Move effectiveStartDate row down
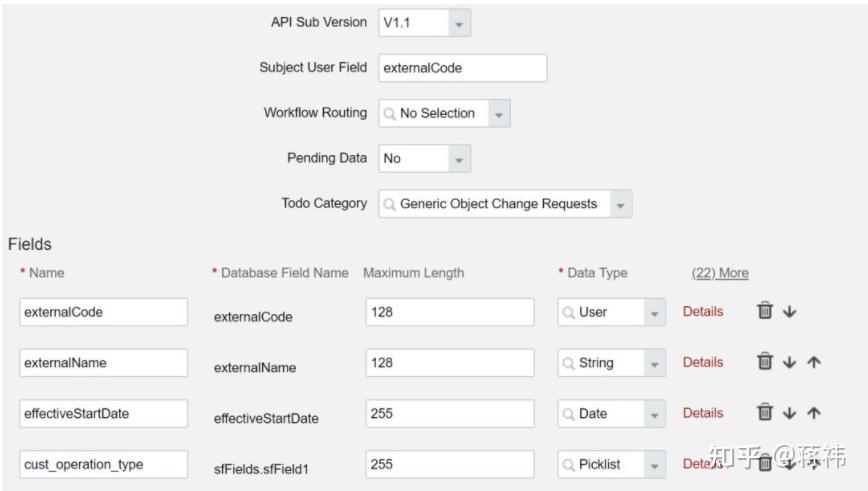 (x=790, y=413)
